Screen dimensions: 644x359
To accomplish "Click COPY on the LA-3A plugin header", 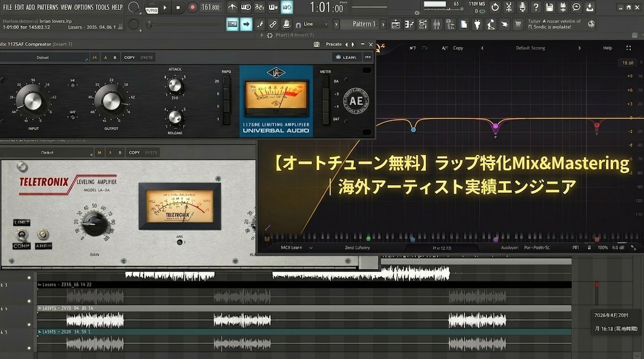I will pos(135,152).
